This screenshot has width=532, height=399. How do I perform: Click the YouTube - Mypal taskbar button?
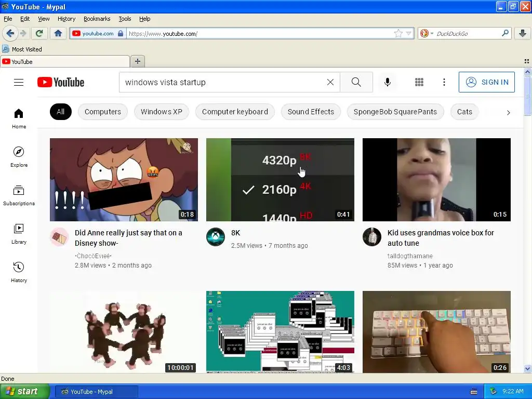coord(96,392)
